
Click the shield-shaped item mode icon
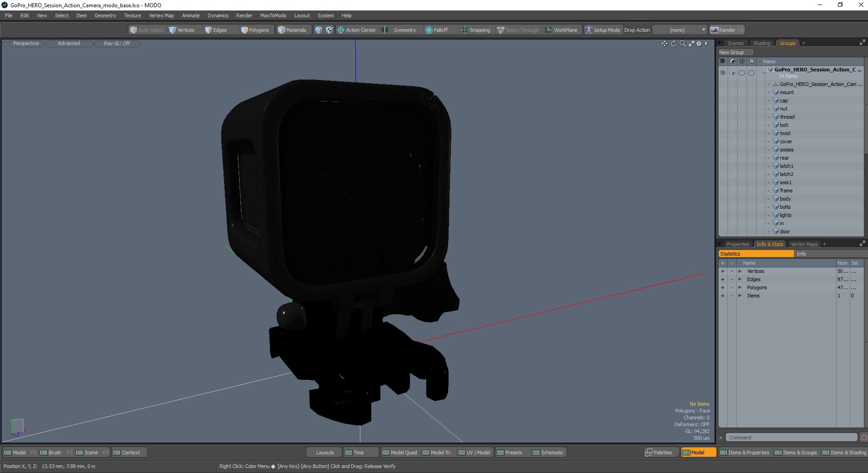[319, 30]
